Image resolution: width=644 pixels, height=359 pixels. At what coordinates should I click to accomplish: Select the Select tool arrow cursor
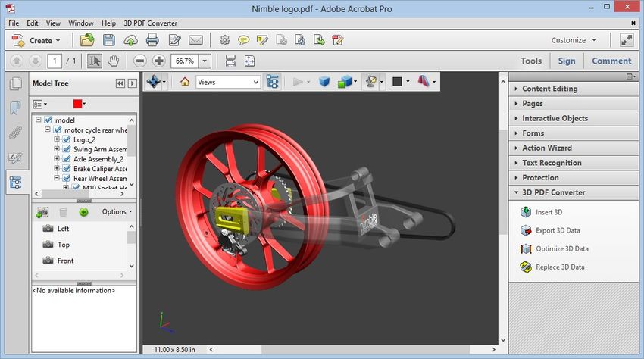(95, 61)
